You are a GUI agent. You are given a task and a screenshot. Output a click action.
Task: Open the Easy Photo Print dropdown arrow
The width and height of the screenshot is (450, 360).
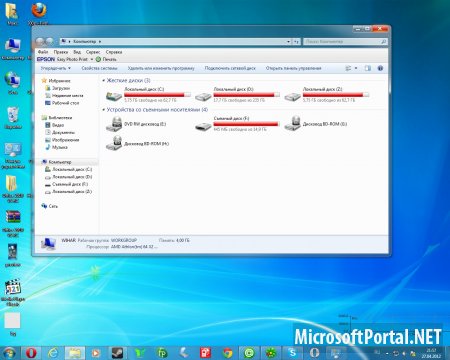pos(92,59)
